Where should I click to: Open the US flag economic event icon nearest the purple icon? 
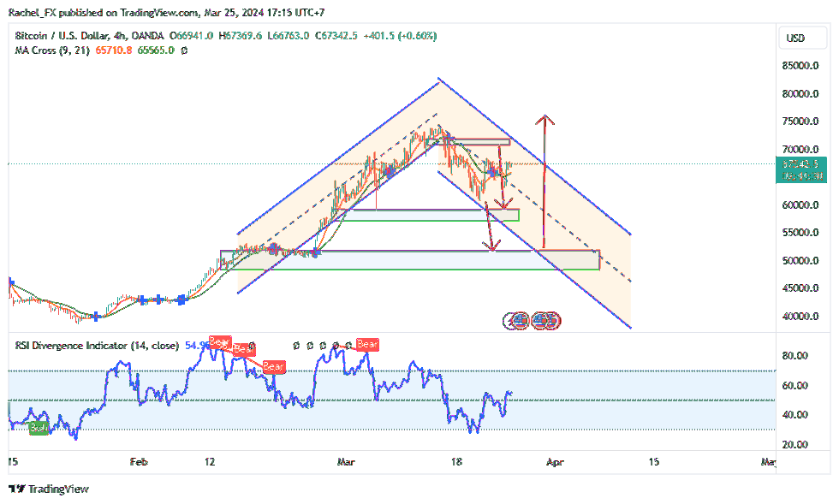521,321
